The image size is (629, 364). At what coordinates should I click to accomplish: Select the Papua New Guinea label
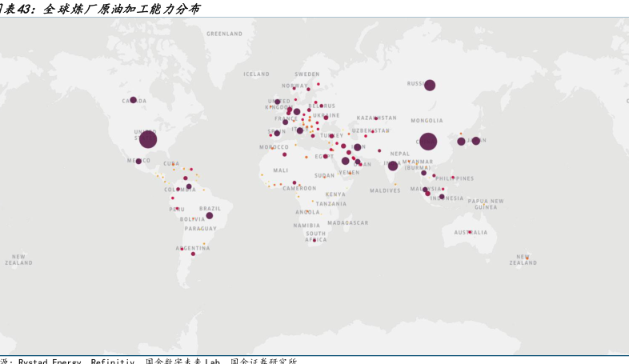click(x=486, y=204)
